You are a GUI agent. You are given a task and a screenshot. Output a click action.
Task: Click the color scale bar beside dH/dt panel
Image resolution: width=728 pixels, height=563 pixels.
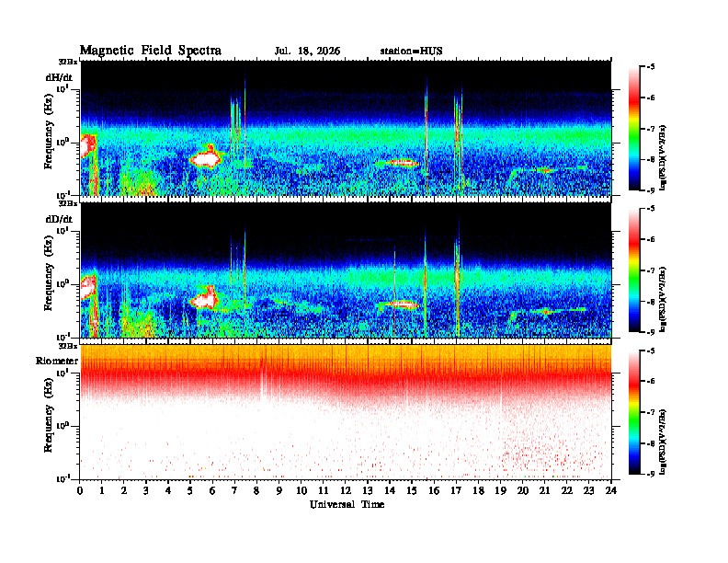[633, 129]
